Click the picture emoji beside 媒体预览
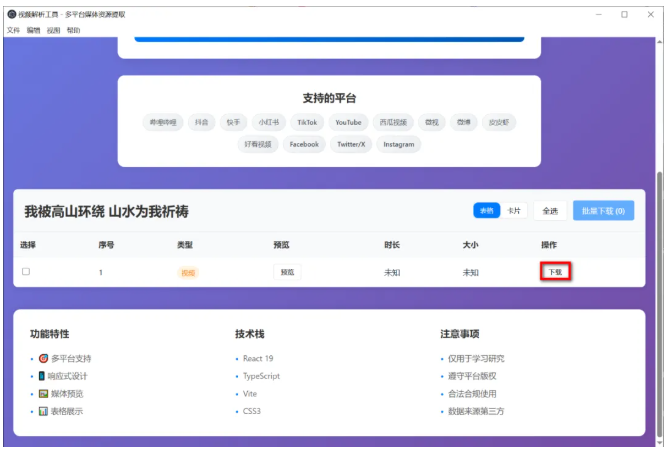This screenshot has width=669, height=454. [x=43, y=393]
